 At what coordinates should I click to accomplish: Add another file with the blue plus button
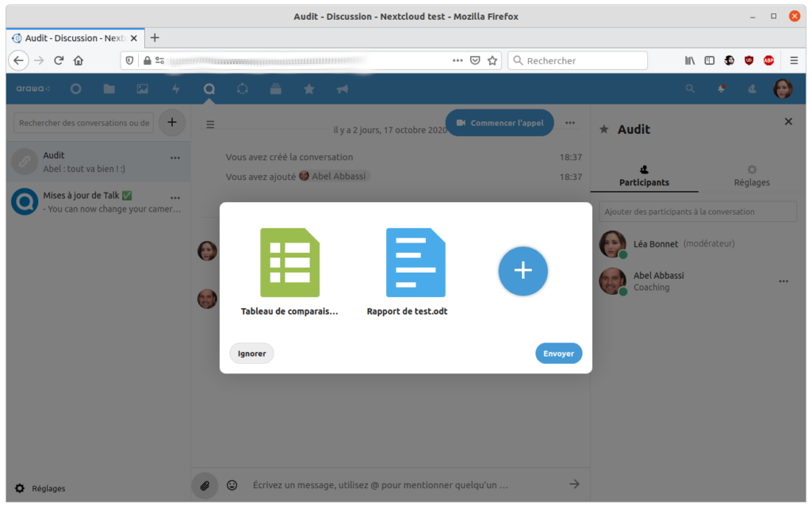click(x=523, y=270)
